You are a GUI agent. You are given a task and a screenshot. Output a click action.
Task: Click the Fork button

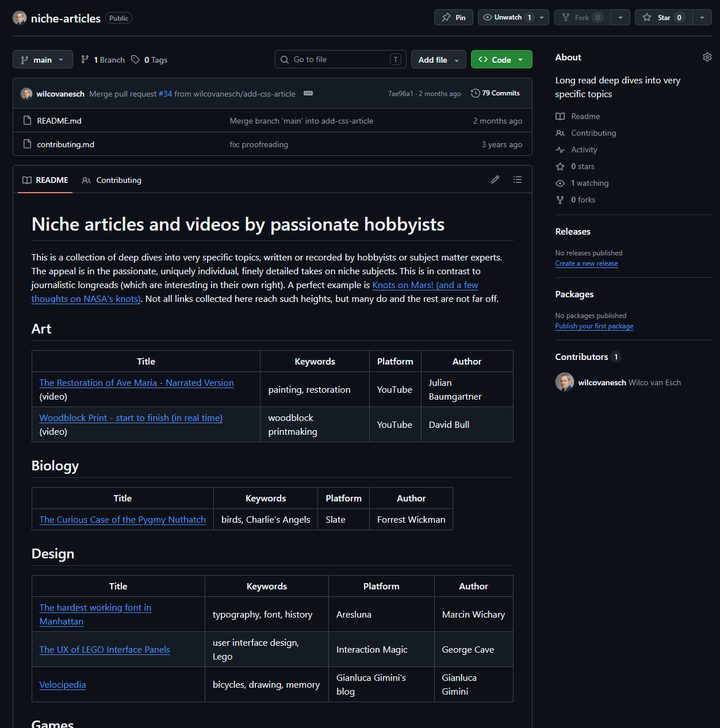pyautogui.click(x=582, y=17)
